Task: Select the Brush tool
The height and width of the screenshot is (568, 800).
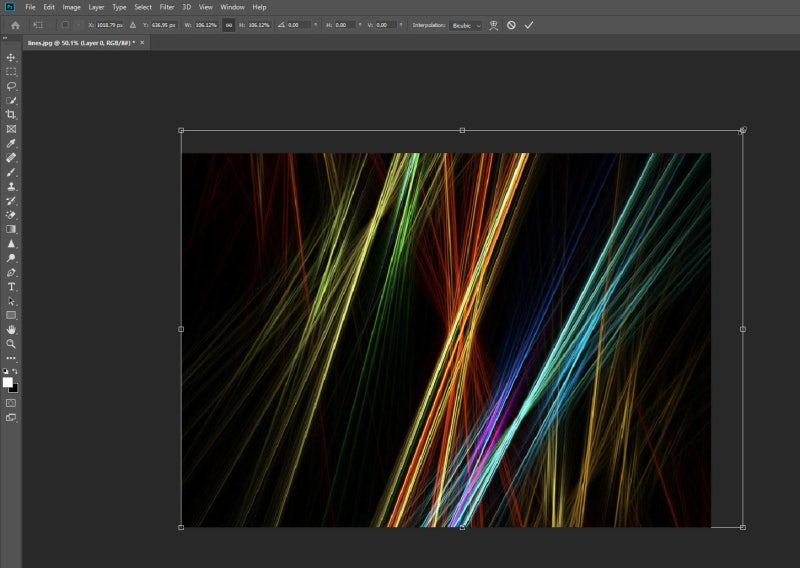Action: [x=11, y=172]
